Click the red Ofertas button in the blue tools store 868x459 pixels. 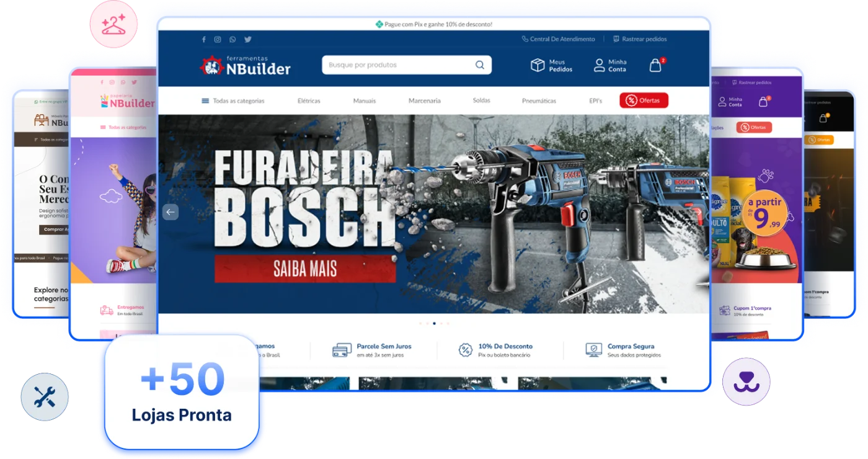(644, 100)
